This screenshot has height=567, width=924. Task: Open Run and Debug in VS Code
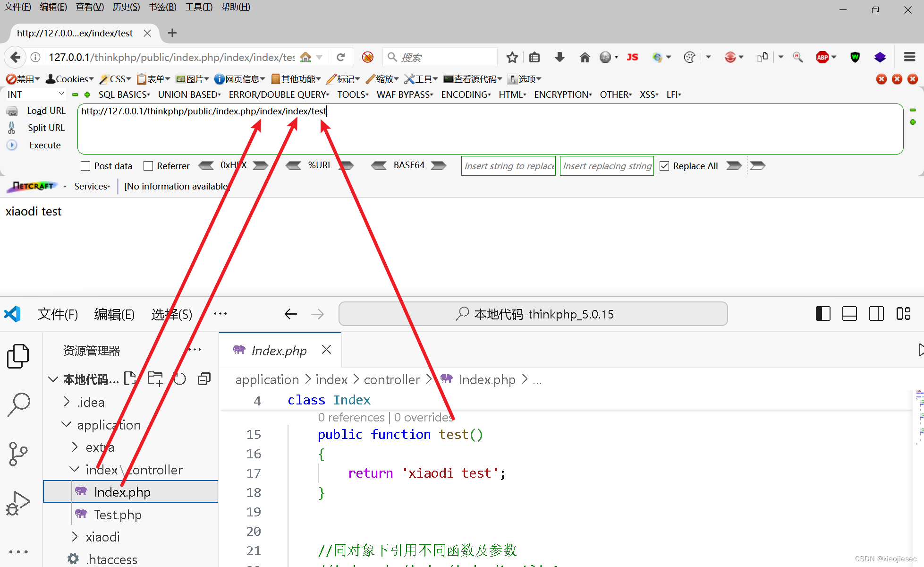pos(18,502)
